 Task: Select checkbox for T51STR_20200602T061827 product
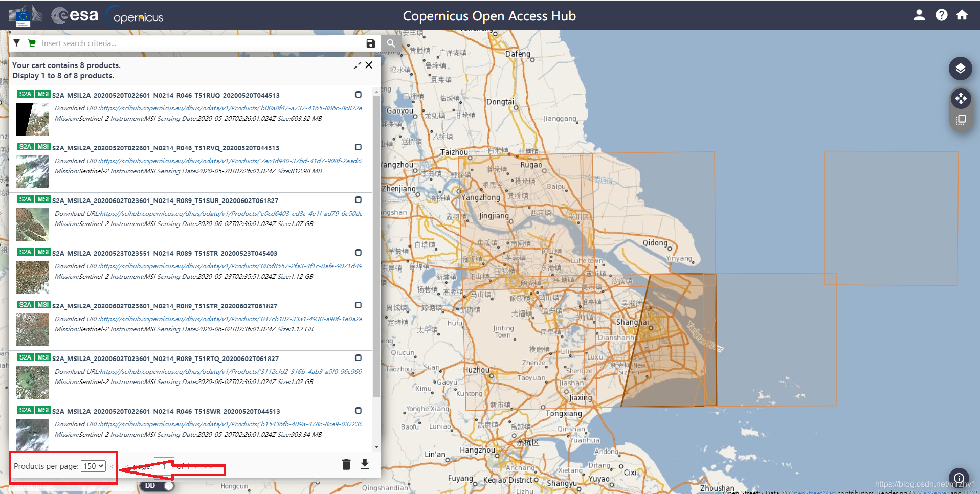point(358,305)
